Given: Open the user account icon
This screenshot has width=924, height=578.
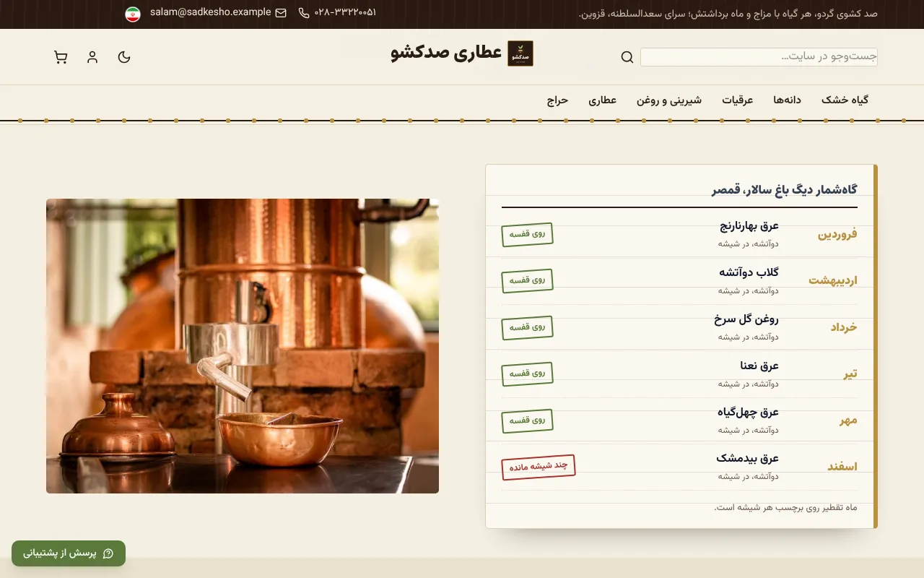Looking at the screenshot, I should [92, 57].
